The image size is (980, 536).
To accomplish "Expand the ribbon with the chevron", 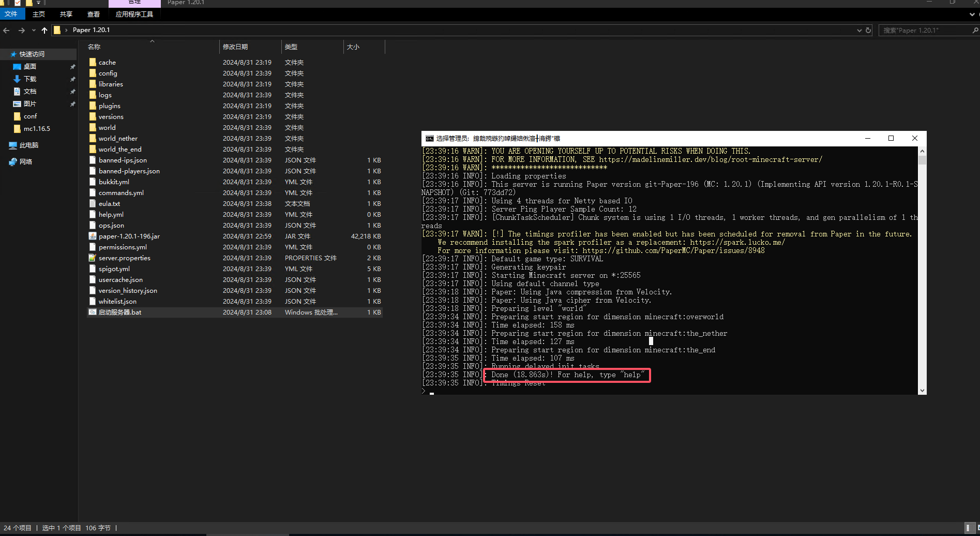I will [x=972, y=14].
